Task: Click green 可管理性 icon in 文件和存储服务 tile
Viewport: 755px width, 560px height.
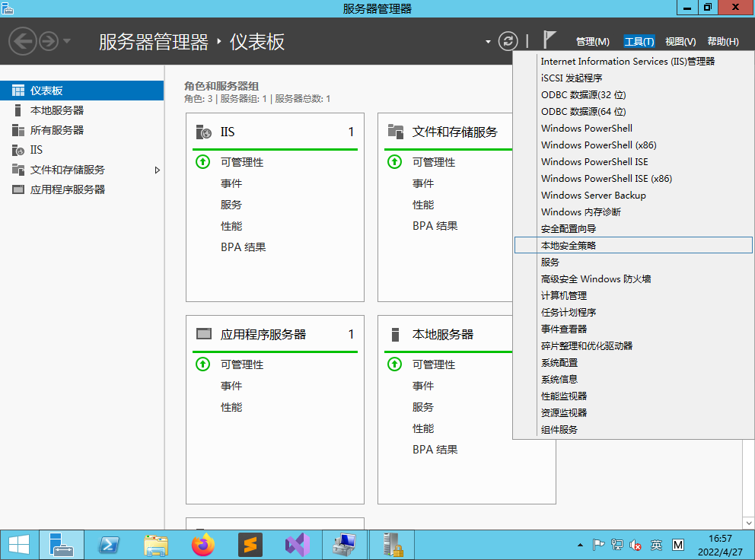Action: coord(394,162)
